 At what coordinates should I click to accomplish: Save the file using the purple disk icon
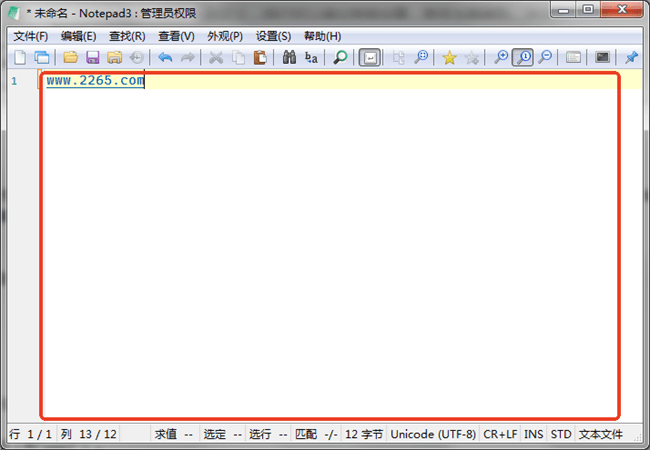[92, 57]
